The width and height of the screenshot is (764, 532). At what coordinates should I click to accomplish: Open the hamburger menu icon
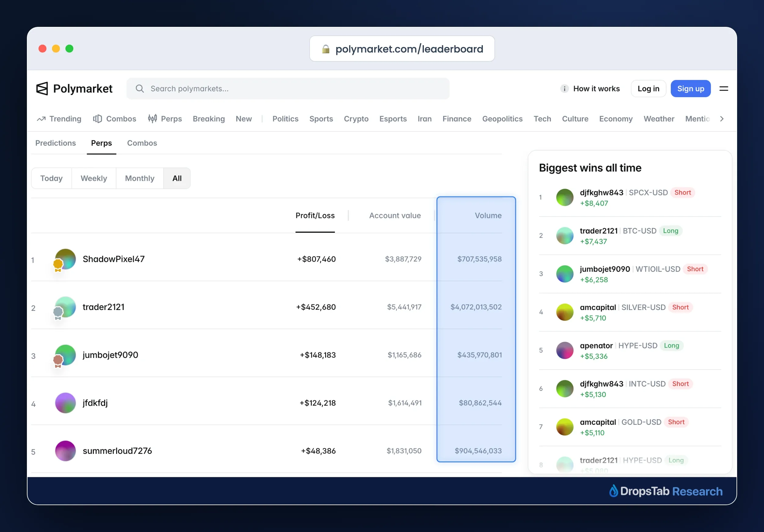click(x=724, y=89)
